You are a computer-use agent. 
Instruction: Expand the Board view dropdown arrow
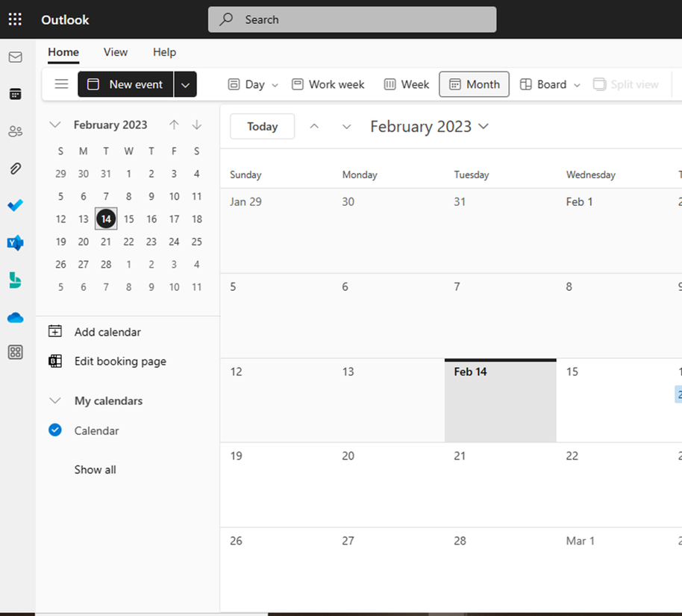point(577,85)
